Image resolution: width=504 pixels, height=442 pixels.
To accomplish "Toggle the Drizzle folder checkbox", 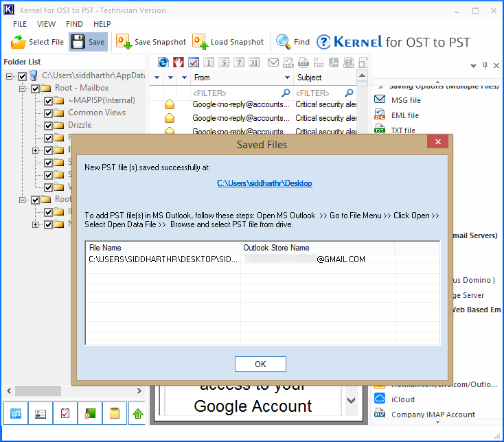I will coord(48,126).
